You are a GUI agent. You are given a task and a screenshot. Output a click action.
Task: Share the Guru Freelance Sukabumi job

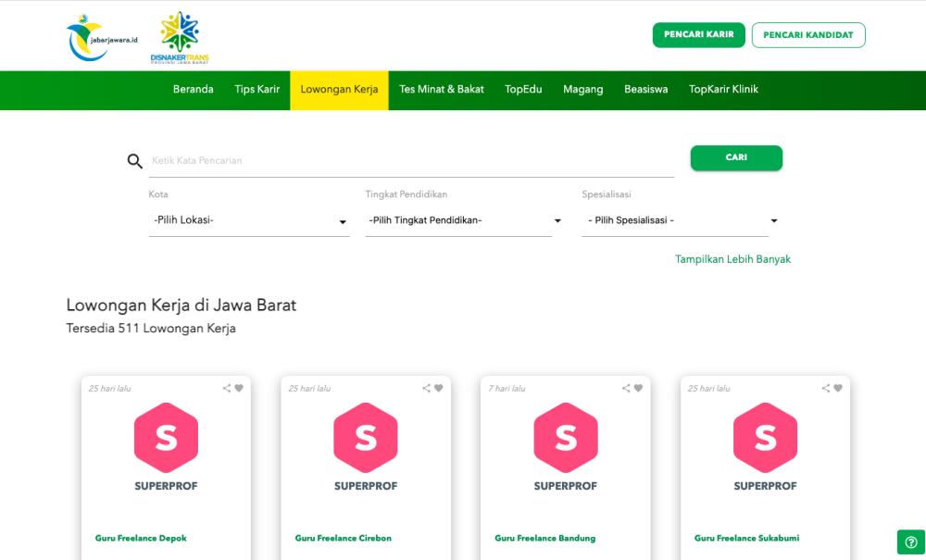tap(825, 388)
